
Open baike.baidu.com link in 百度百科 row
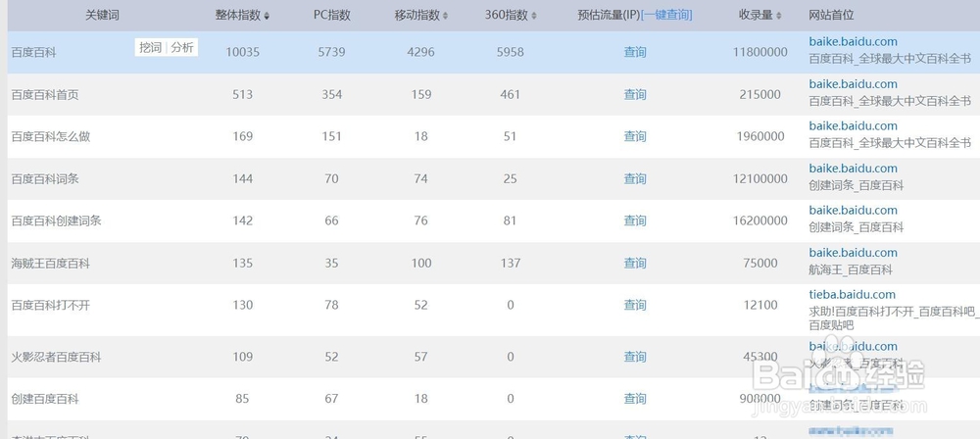click(x=853, y=42)
